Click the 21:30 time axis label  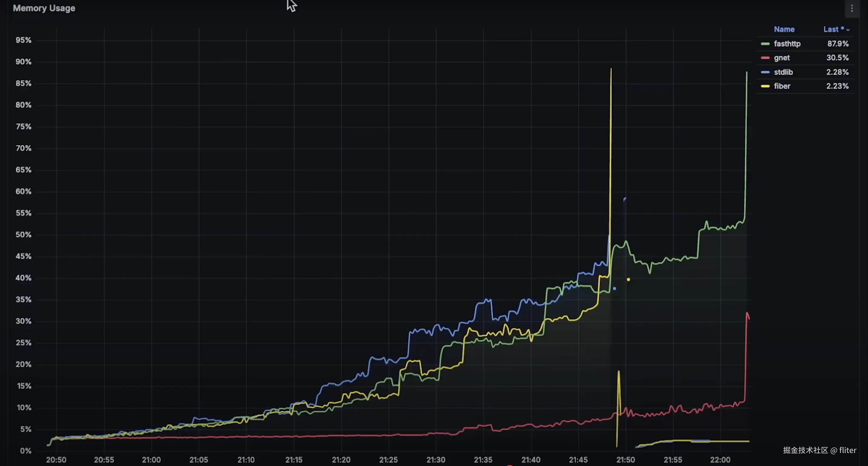tap(436, 460)
